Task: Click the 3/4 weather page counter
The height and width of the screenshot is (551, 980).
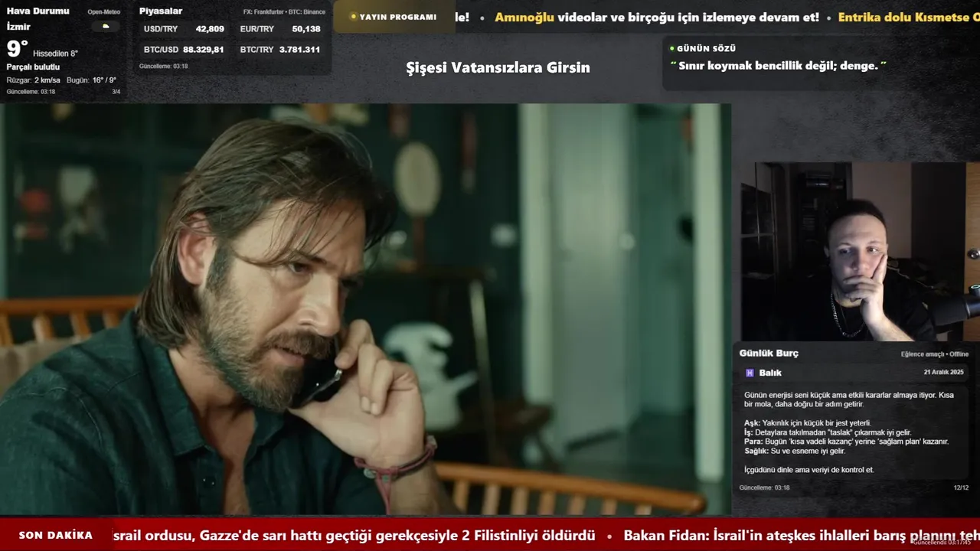Action: [116, 92]
